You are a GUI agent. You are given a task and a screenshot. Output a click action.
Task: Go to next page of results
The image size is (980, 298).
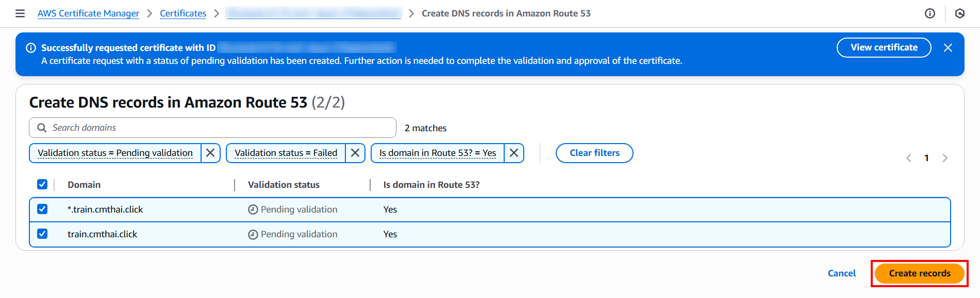(945, 158)
